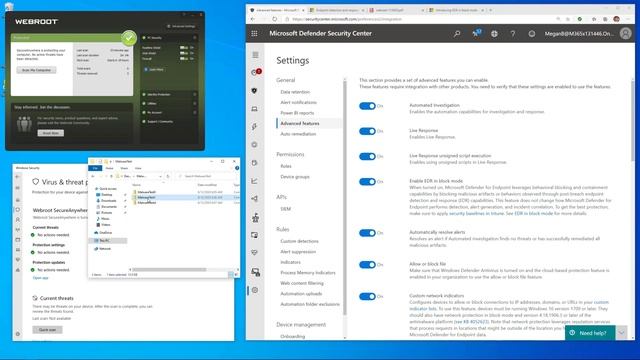The image size is (640, 360).
Task: Toggle the Live Response switch
Action: (x=367, y=131)
